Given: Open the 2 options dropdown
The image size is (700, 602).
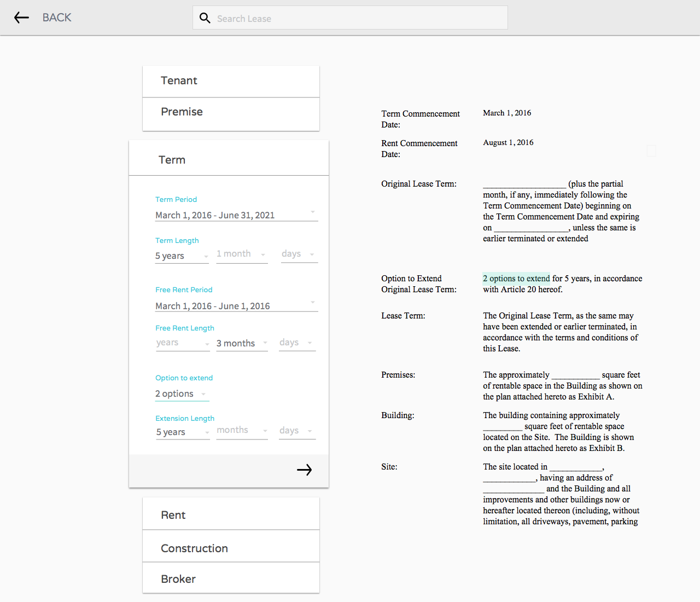Looking at the screenshot, I should tap(182, 393).
